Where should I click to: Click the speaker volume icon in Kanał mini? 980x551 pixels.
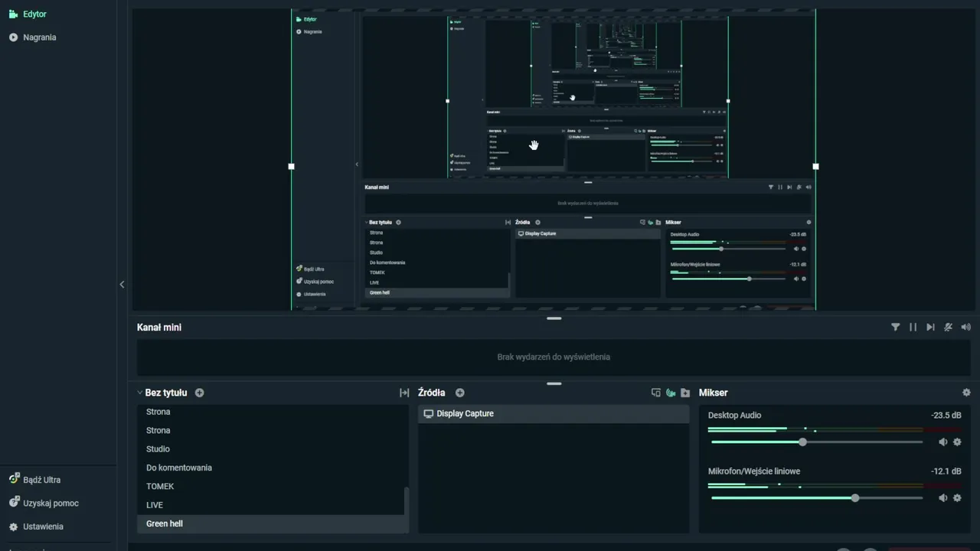pyautogui.click(x=965, y=327)
